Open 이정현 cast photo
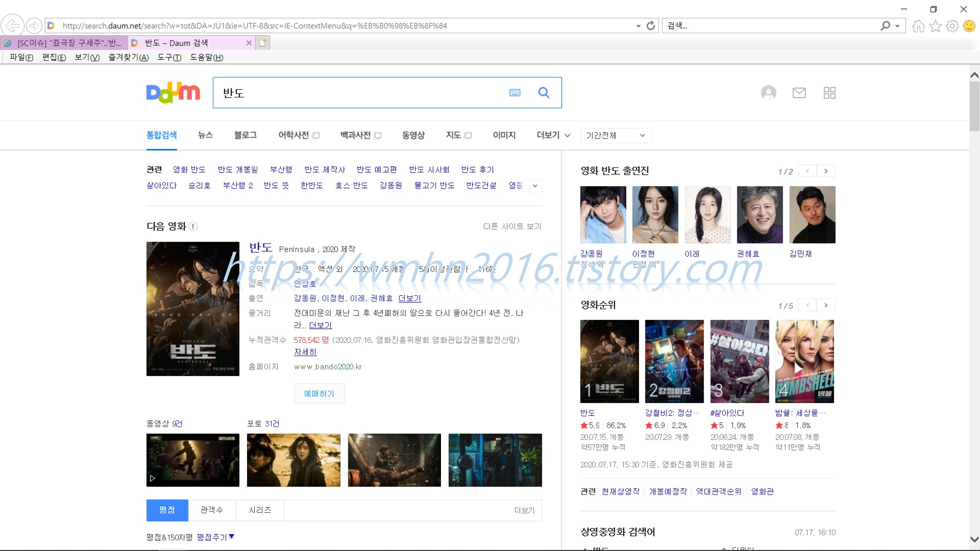The height and width of the screenshot is (551, 980). click(655, 215)
